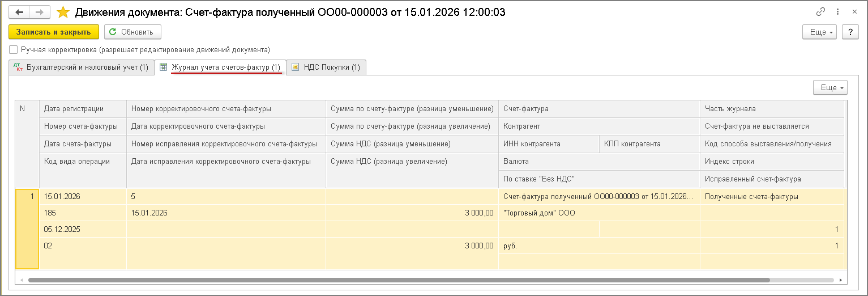The width and height of the screenshot is (868, 296).
Task: Click Номер корректировочного счета-фактуры header
Action: click(226, 109)
